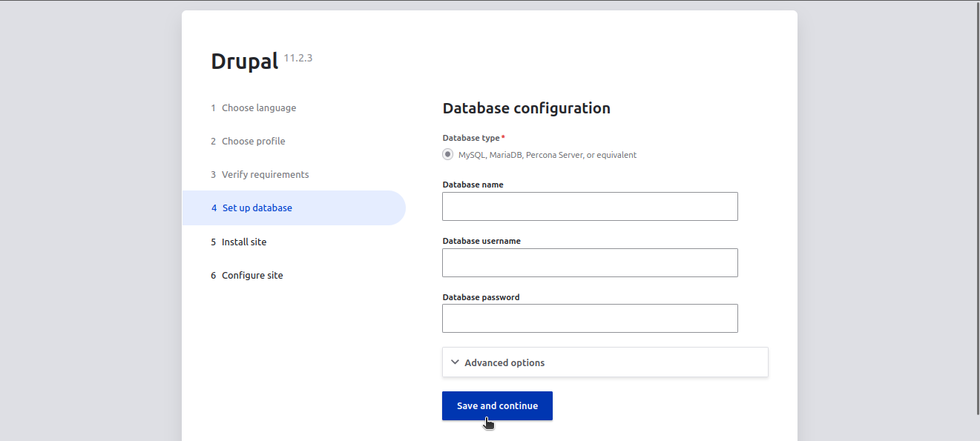Open the Configure site step
Image resolution: width=980 pixels, height=441 pixels.
(252, 275)
